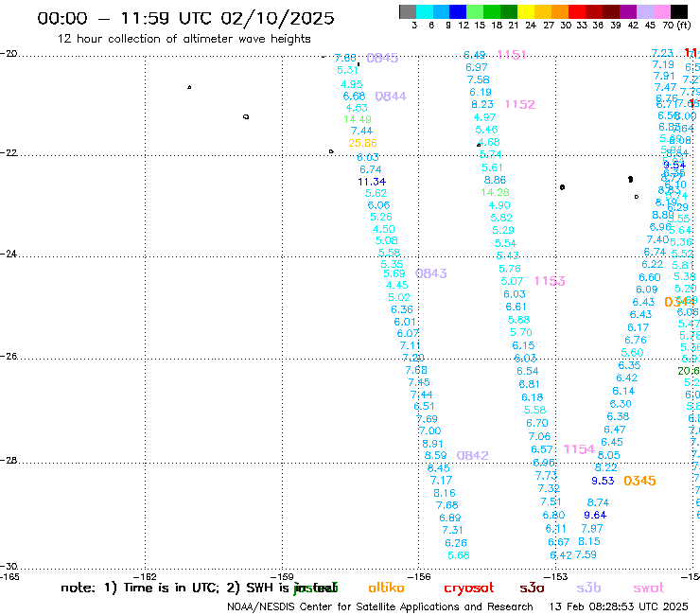Click the wave height value 4.50

(x=384, y=229)
